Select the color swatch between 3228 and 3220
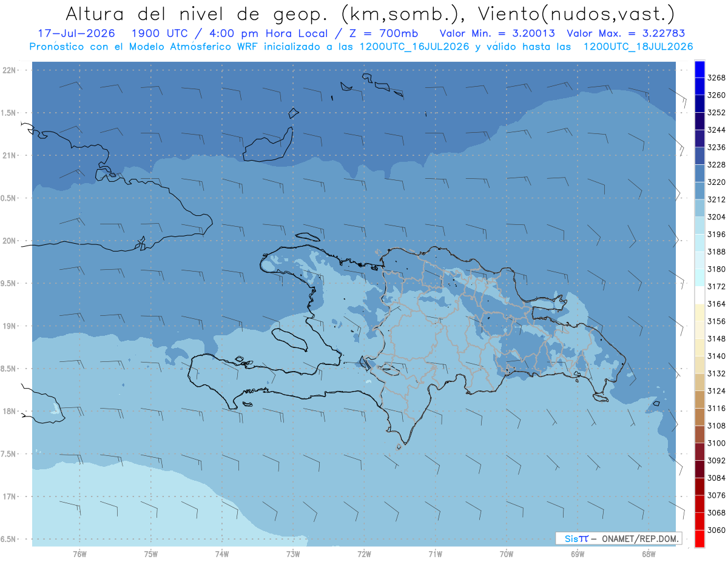Image resolution: width=728 pixels, height=562 pixels. (699, 173)
